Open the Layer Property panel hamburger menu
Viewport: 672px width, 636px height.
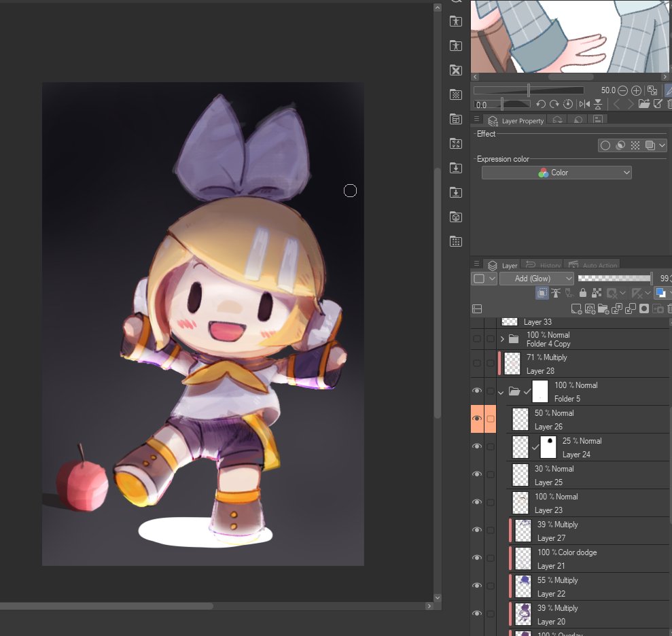(476, 119)
